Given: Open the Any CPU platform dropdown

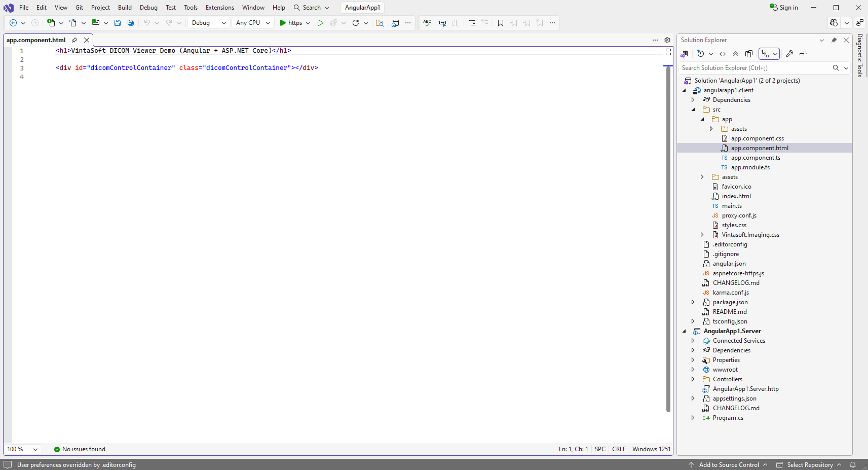Looking at the screenshot, I should (253, 23).
